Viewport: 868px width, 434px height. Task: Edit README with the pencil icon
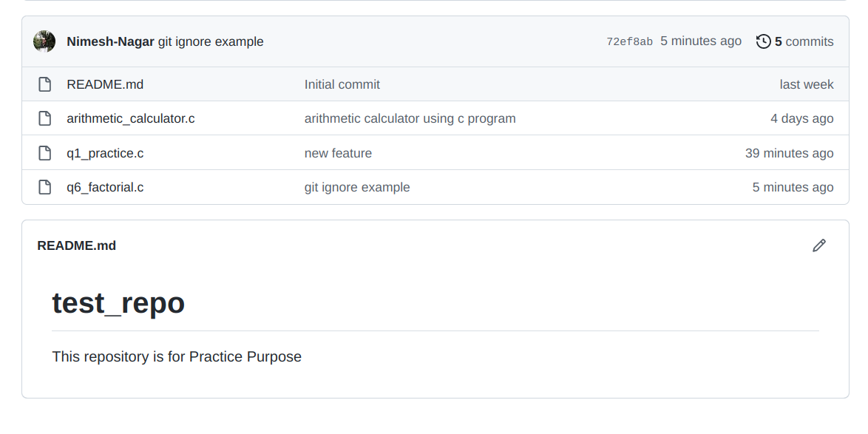click(818, 245)
